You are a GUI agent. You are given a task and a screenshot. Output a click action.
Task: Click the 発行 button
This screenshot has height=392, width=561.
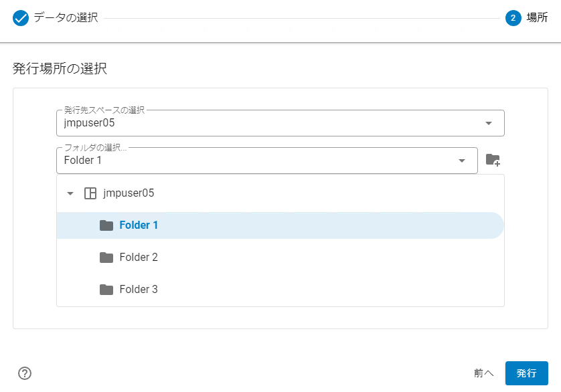(x=526, y=373)
